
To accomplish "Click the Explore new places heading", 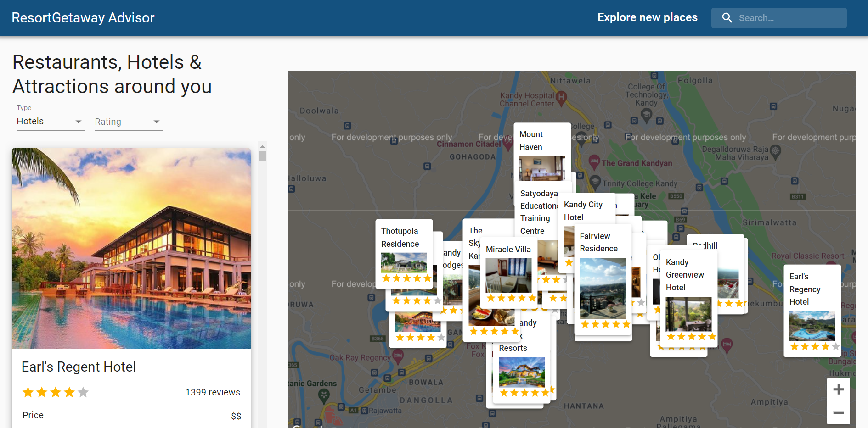I will click(647, 17).
